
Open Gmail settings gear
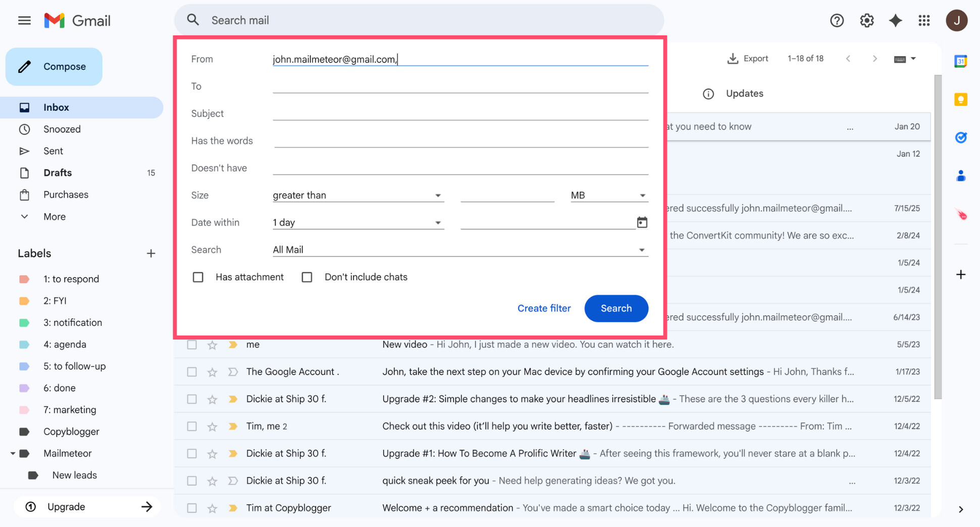(x=866, y=20)
